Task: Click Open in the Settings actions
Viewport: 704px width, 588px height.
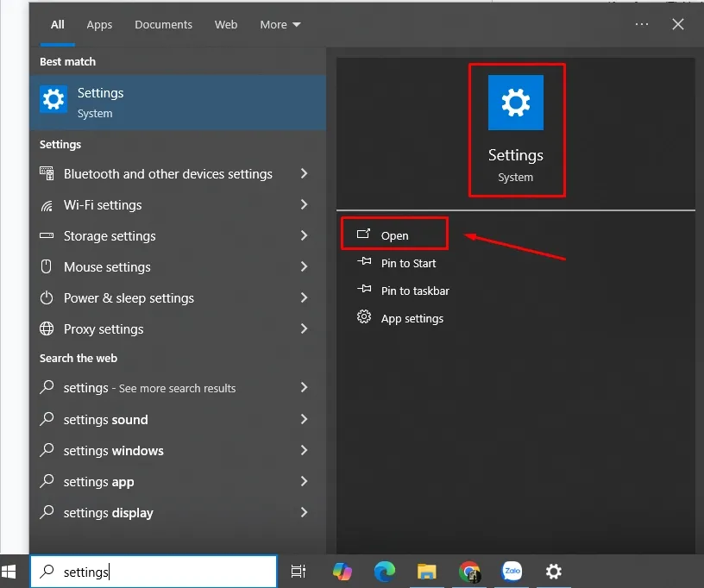Action: click(394, 235)
